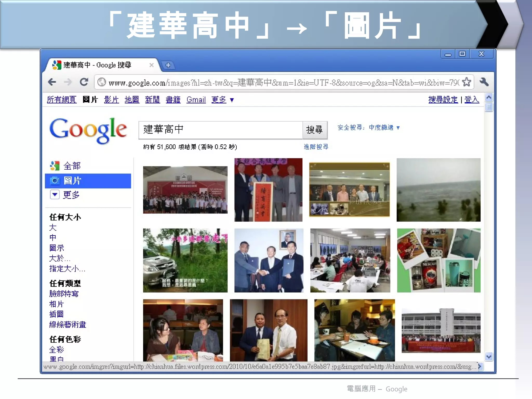Maximize the Chrome window

462,54
